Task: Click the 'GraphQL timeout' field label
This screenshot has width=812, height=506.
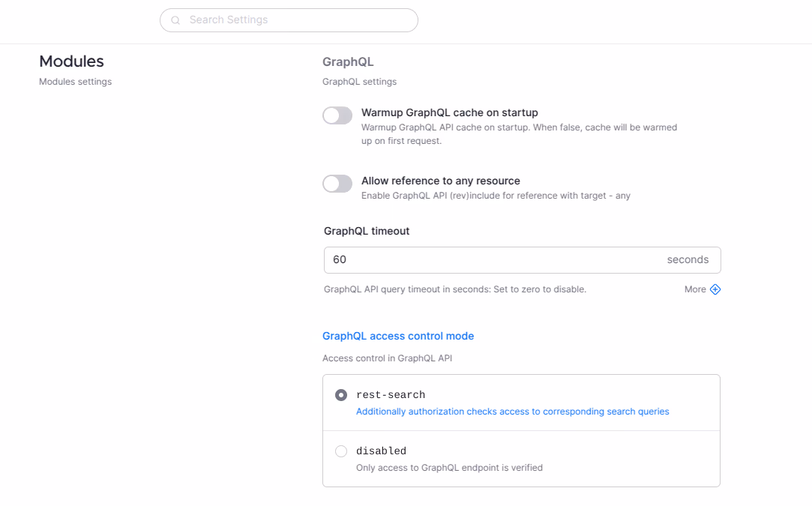Action: click(367, 231)
